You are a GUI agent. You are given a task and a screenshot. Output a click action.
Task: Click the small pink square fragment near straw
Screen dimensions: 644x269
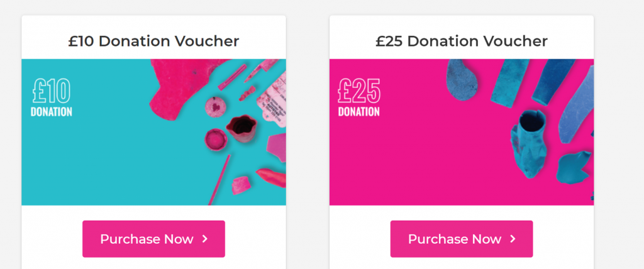(241, 185)
